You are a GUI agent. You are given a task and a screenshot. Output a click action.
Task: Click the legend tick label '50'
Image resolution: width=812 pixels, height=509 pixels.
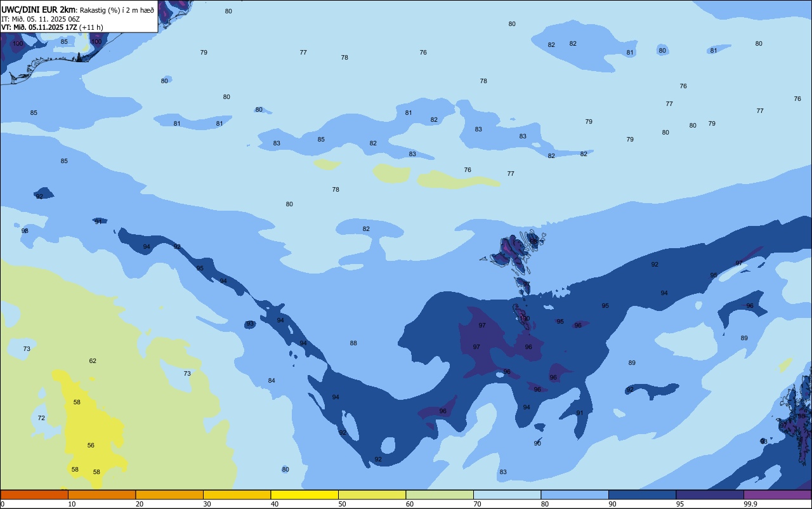tap(342, 504)
